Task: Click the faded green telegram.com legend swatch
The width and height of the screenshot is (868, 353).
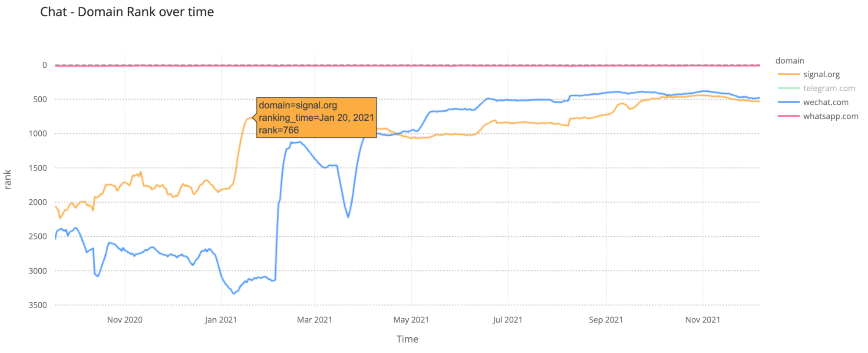Action: (x=788, y=88)
